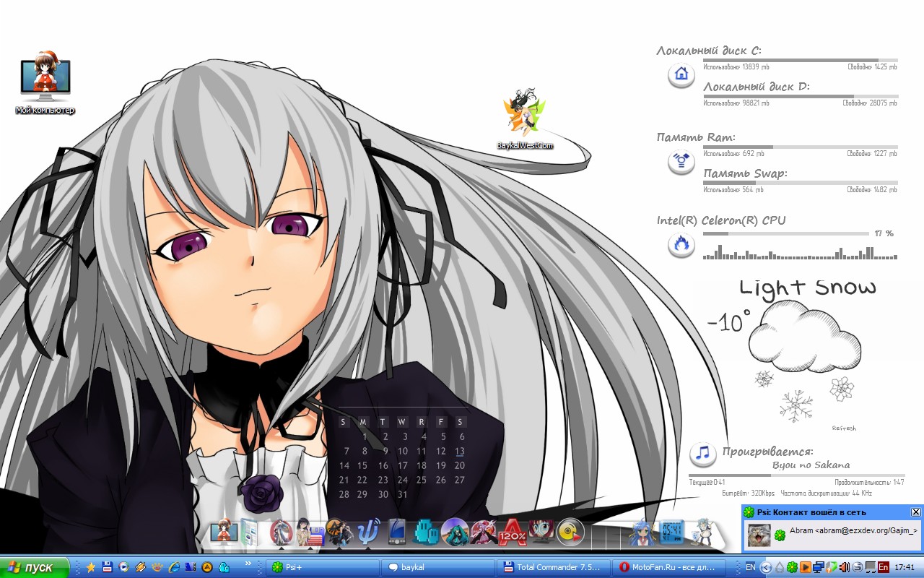Launch the teal pixel hand dock icon
Viewport: 924px width, 578px height.
(427, 533)
